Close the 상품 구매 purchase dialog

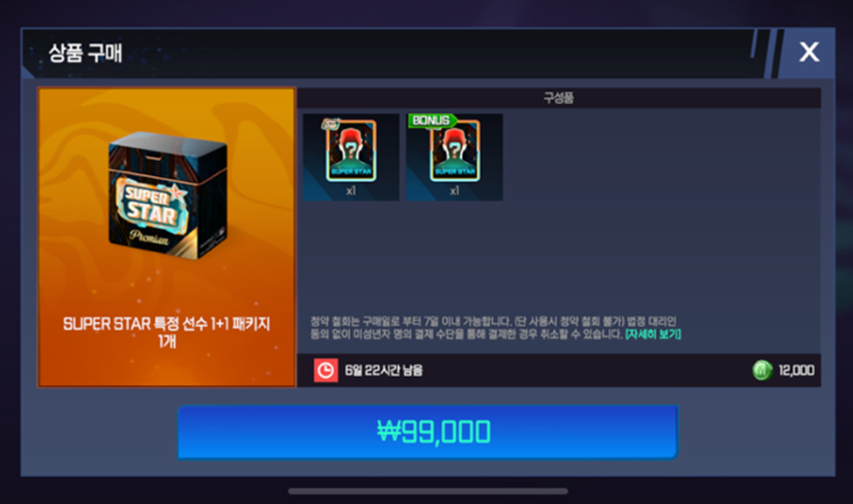pyautogui.click(x=809, y=52)
